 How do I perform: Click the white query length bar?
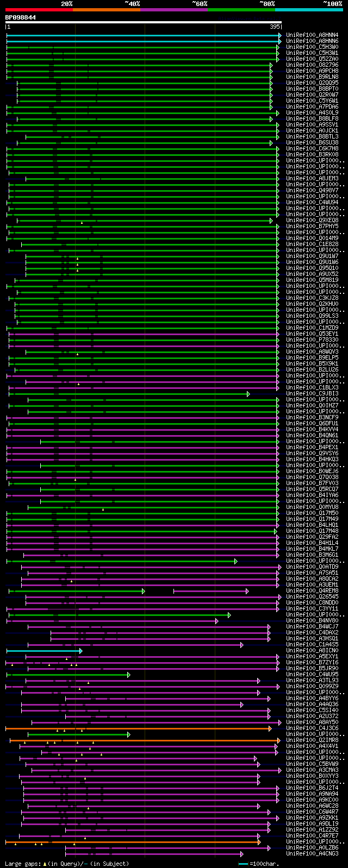tap(144, 22)
